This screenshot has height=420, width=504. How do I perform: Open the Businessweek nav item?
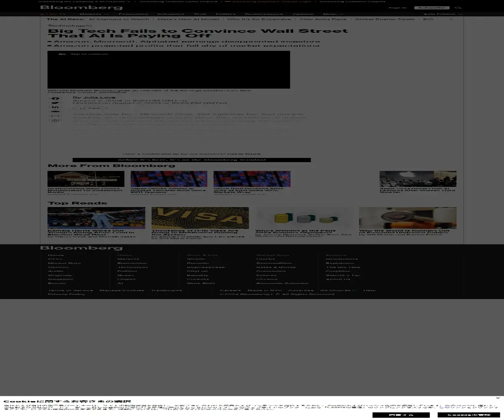[264, 14]
